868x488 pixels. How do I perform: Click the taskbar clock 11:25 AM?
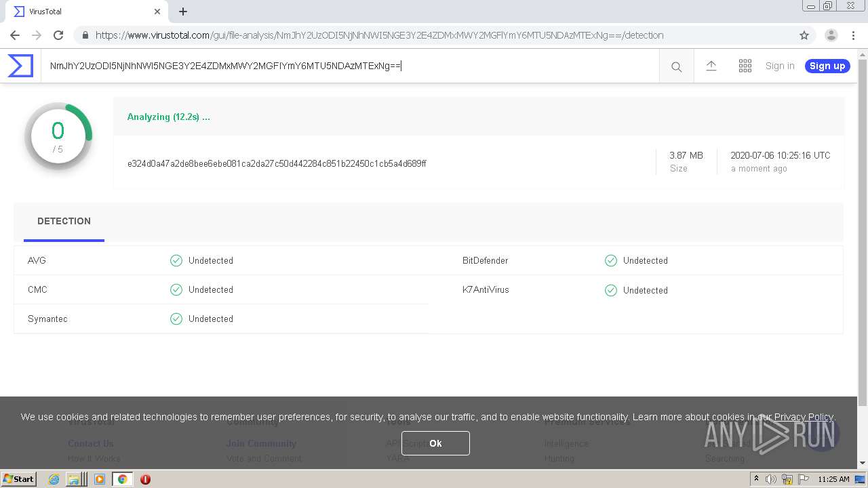(833, 479)
